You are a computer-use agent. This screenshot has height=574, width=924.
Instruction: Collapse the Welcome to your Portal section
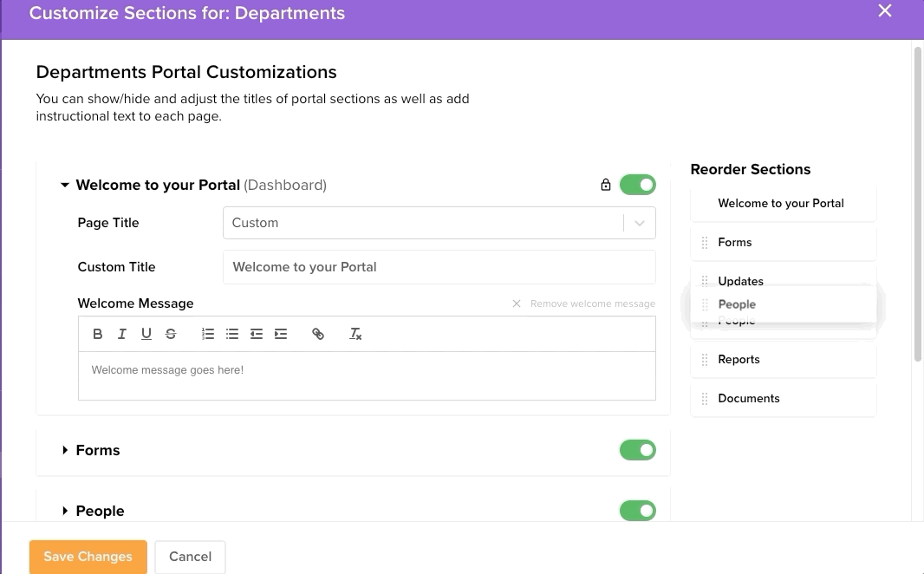[x=65, y=185]
